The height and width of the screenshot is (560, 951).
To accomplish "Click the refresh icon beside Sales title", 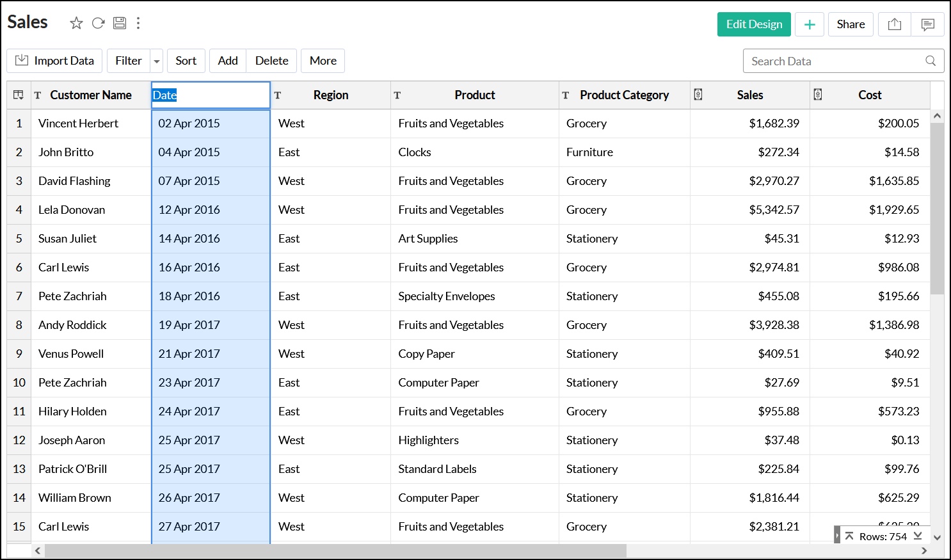I will click(98, 24).
